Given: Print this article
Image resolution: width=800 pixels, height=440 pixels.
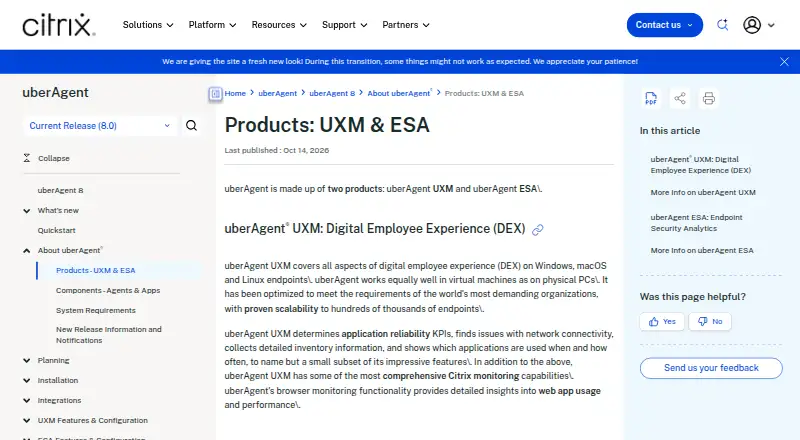Looking at the screenshot, I should pyautogui.click(x=709, y=98).
